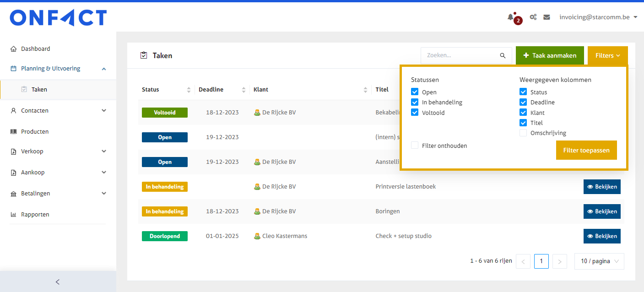The height and width of the screenshot is (292, 644).
Task: Click the Doorlopend status badge
Action: point(164,236)
